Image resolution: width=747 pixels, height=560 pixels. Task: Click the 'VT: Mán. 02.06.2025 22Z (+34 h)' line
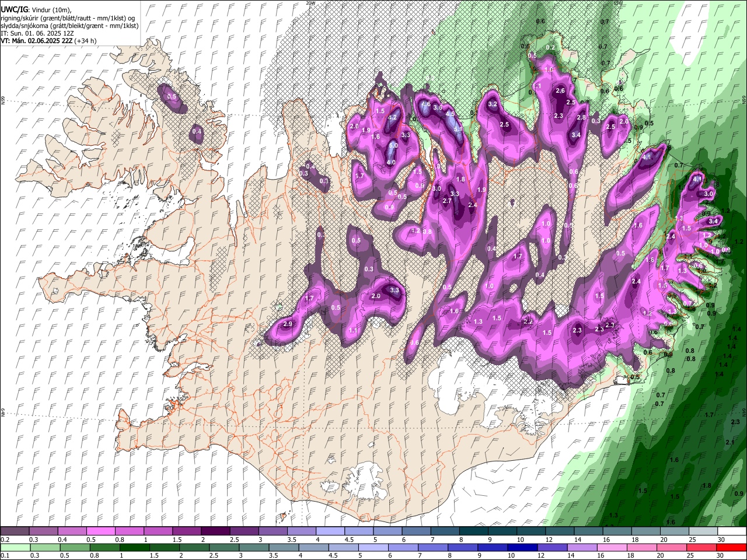(x=49, y=41)
